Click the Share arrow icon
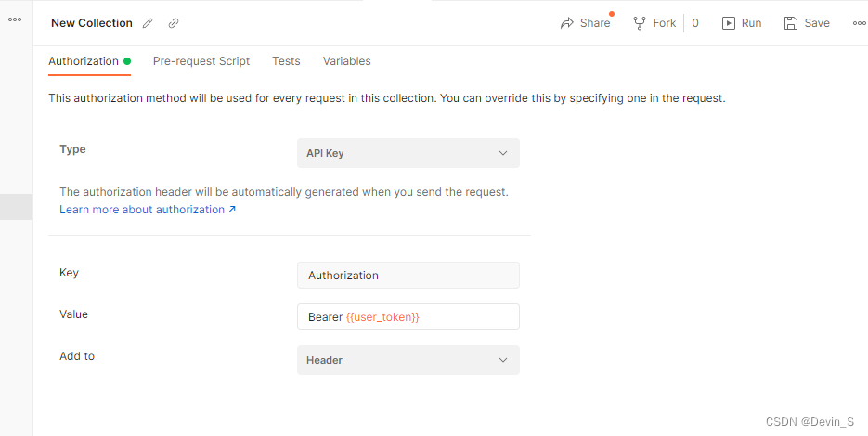The image size is (868, 436). tap(567, 23)
